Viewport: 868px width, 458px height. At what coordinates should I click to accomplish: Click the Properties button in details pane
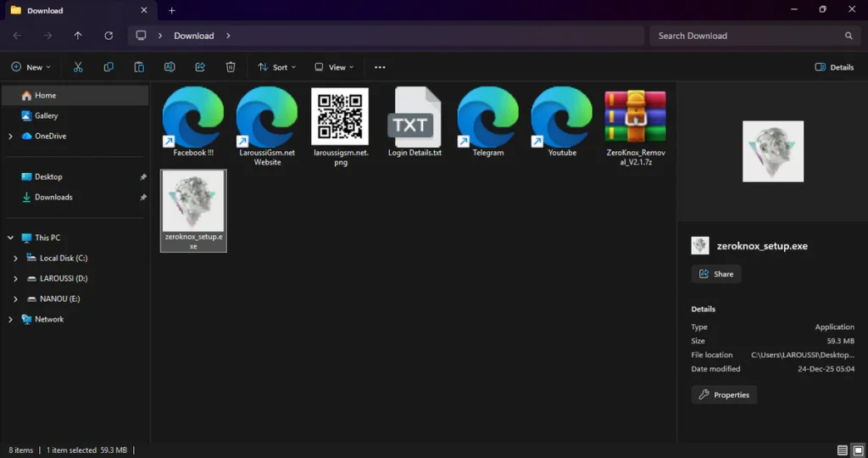point(724,394)
